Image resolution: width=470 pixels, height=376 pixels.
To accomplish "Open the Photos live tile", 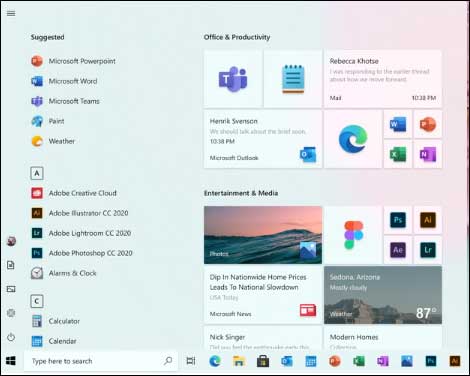I will (x=263, y=235).
